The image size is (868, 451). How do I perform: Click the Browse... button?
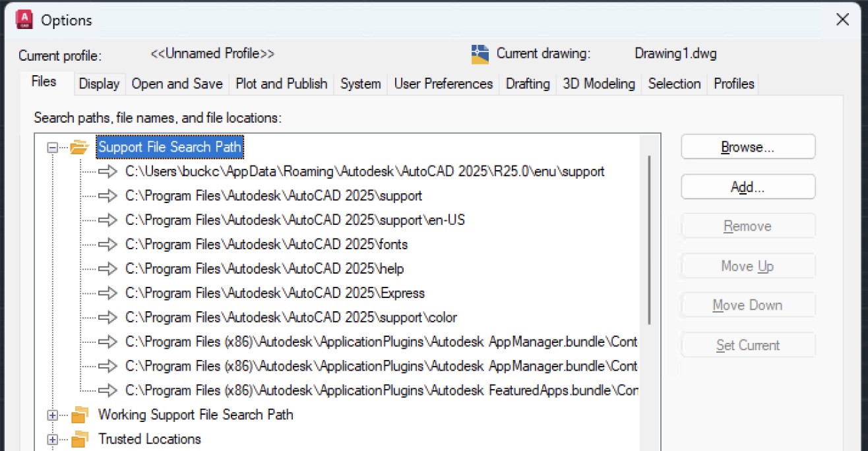748,147
